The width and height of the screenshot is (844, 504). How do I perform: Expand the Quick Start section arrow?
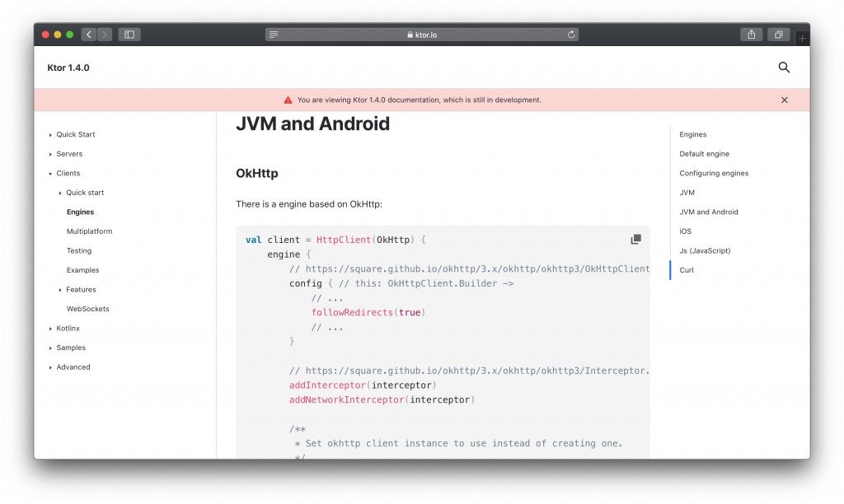coord(50,135)
